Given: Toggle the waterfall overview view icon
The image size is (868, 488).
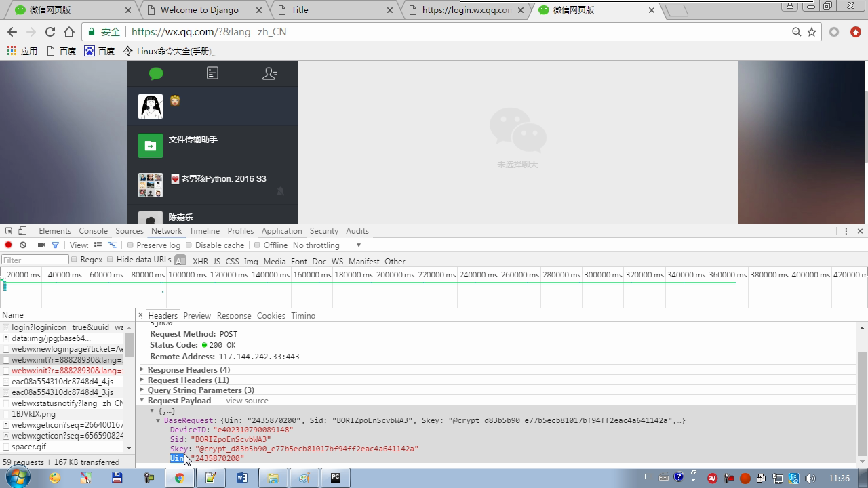Looking at the screenshot, I should click(113, 245).
